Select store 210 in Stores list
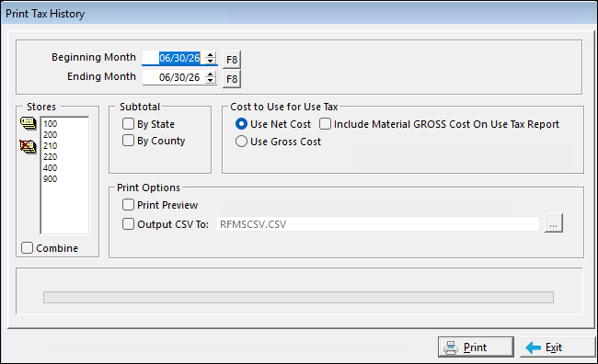Viewport: 598px width, 364px height. (51, 146)
